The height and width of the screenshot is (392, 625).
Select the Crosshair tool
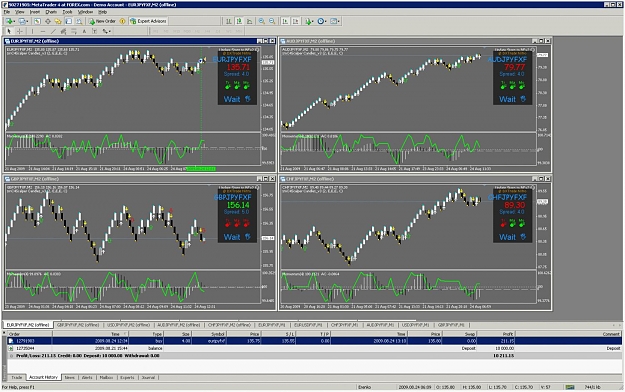(x=20, y=31)
